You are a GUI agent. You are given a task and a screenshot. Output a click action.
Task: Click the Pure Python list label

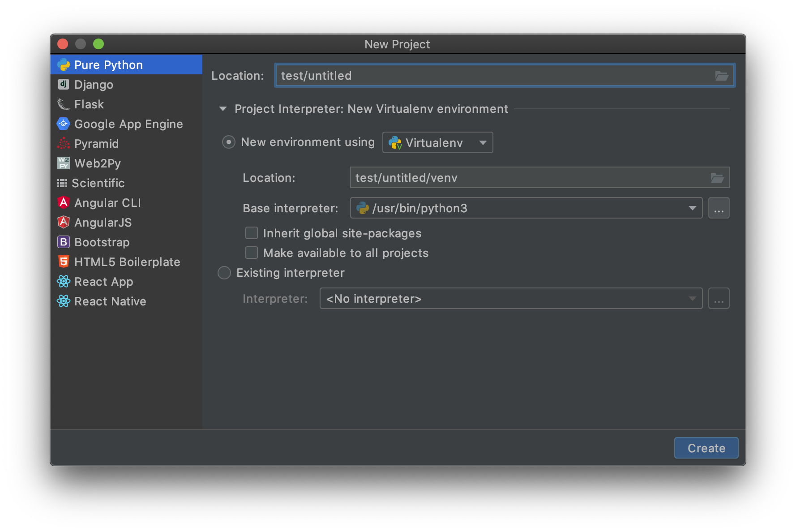[x=108, y=65]
